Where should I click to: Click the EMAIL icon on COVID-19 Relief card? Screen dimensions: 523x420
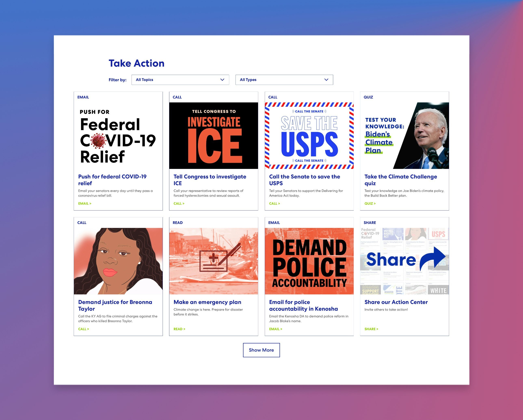point(83,96)
